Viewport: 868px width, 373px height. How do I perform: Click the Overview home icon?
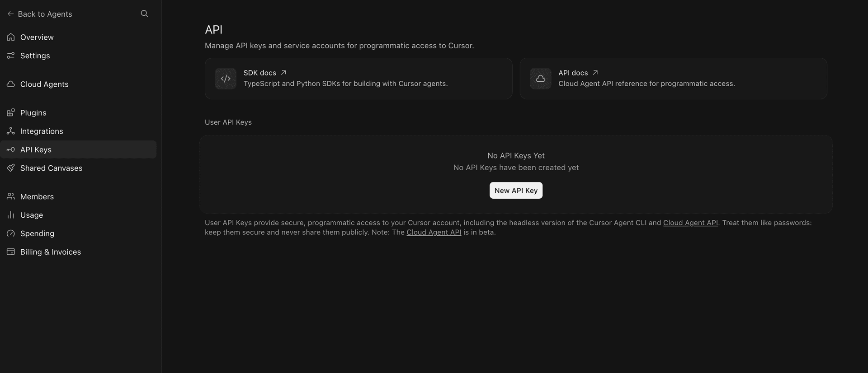point(11,37)
